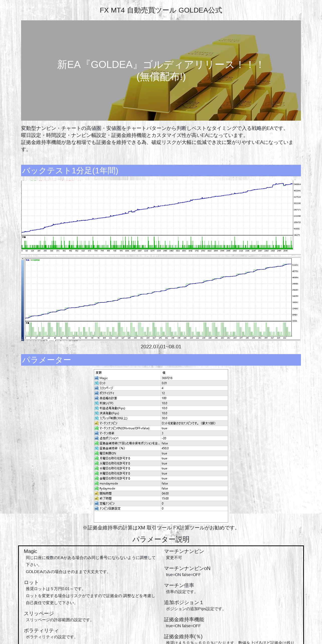
Task: Select the 追加ポジション1 value -20
Action: click(x=164, y=438)
